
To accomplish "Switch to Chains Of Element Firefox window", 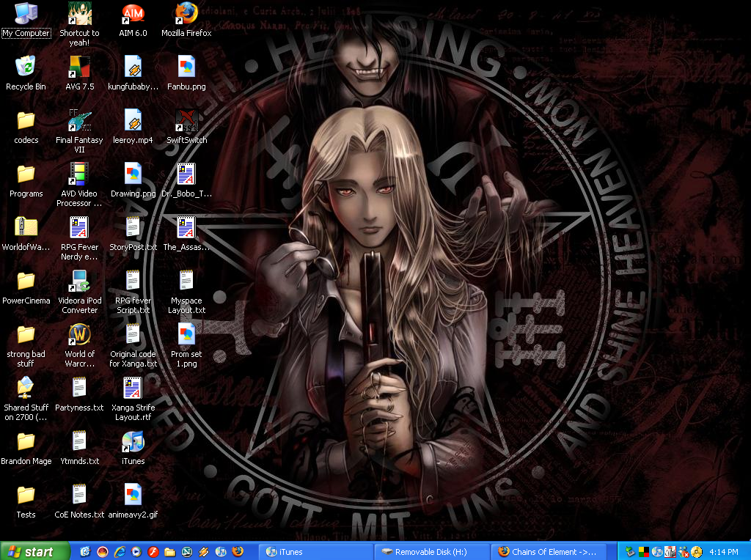I will tap(549, 552).
